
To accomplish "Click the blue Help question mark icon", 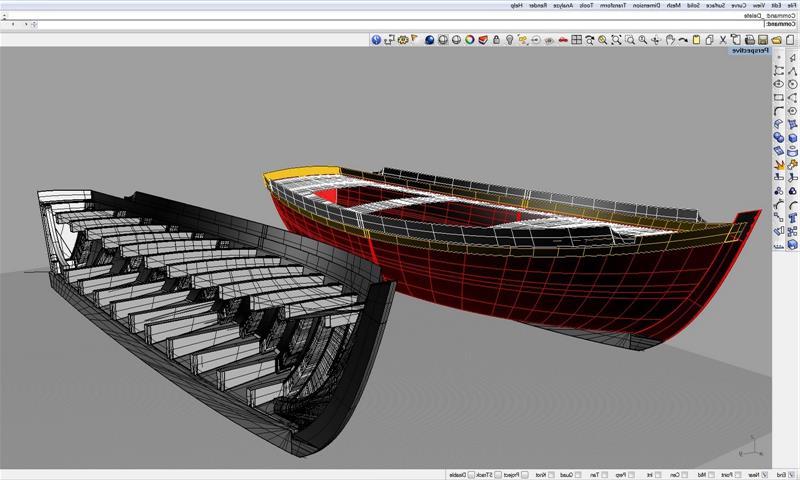I will (376, 40).
